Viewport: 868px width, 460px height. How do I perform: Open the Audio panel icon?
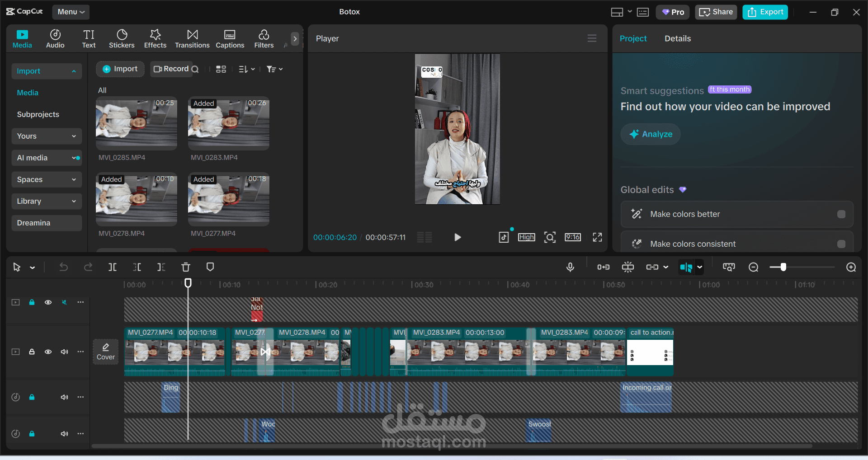(55, 38)
